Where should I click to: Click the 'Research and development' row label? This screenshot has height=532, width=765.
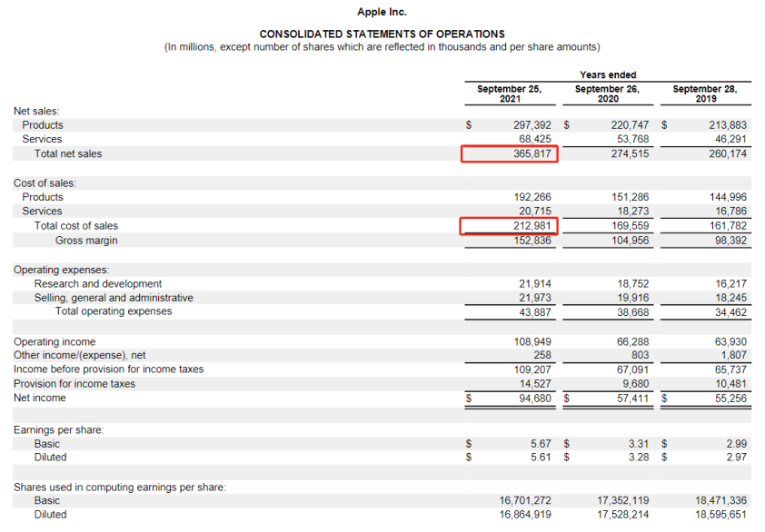[x=98, y=284]
